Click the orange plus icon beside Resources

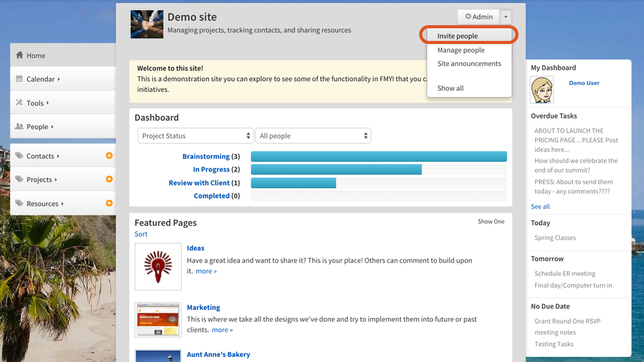(x=109, y=203)
